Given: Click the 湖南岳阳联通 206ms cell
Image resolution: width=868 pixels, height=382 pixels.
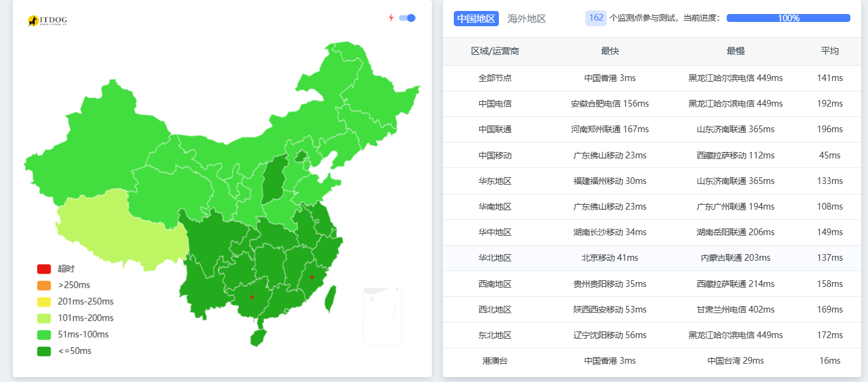Looking at the screenshot, I should click(x=736, y=232).
